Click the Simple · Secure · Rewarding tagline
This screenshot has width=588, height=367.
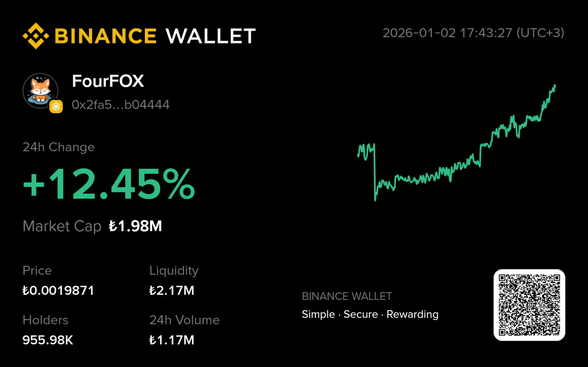pos(370,314)
